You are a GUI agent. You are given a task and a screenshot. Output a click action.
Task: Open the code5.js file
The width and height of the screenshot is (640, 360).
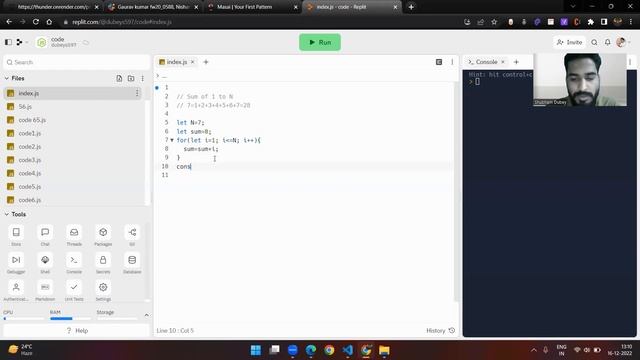[74, 187]
